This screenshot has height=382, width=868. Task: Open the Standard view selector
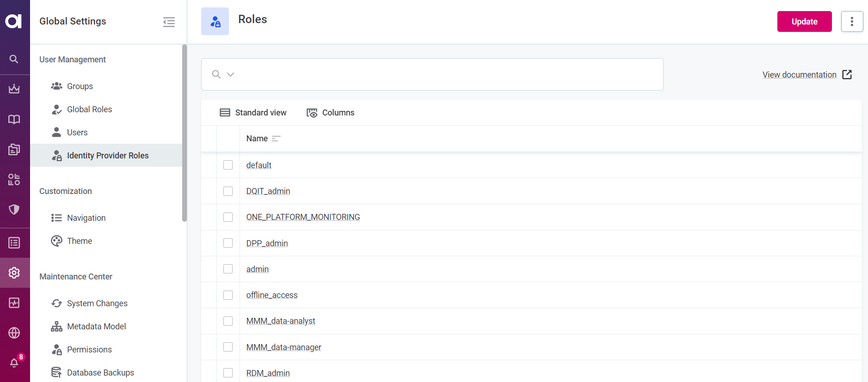(x=253, y=113)
